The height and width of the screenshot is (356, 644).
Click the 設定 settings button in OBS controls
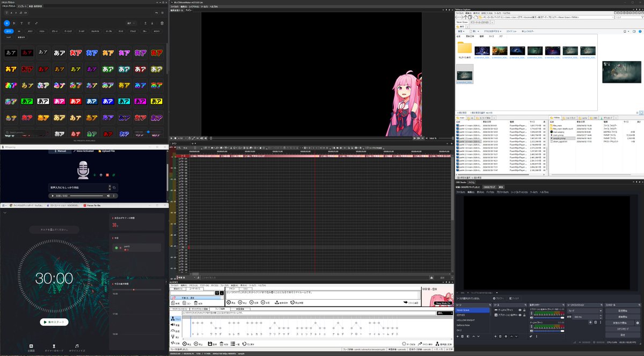(x=623, y=335)
